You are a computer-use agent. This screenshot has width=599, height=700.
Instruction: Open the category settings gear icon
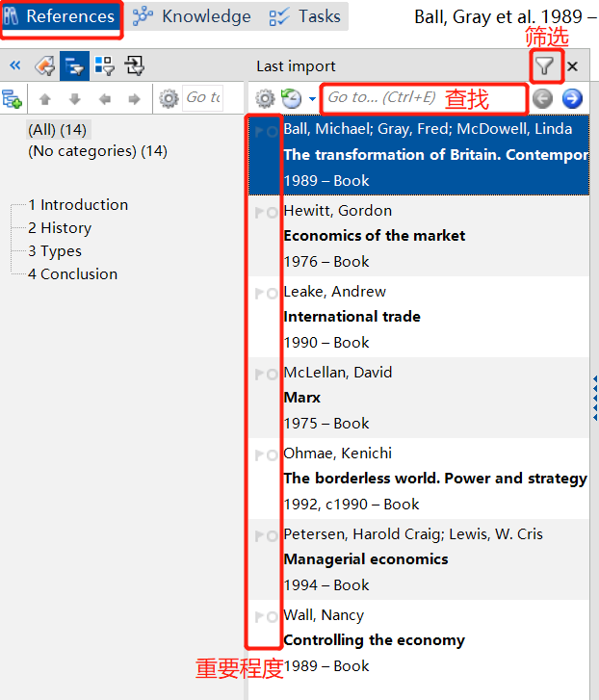click(x=169, y=98)
